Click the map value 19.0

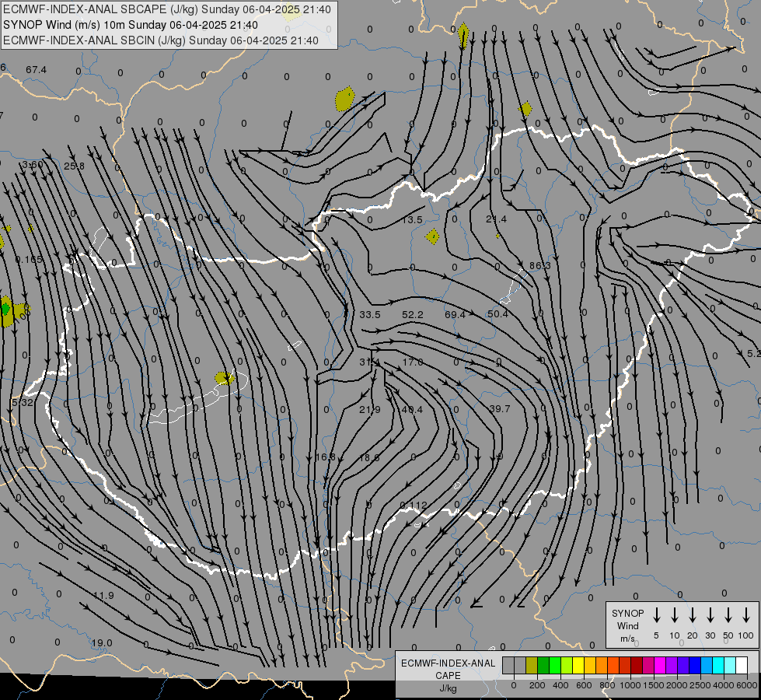point(102,643)
